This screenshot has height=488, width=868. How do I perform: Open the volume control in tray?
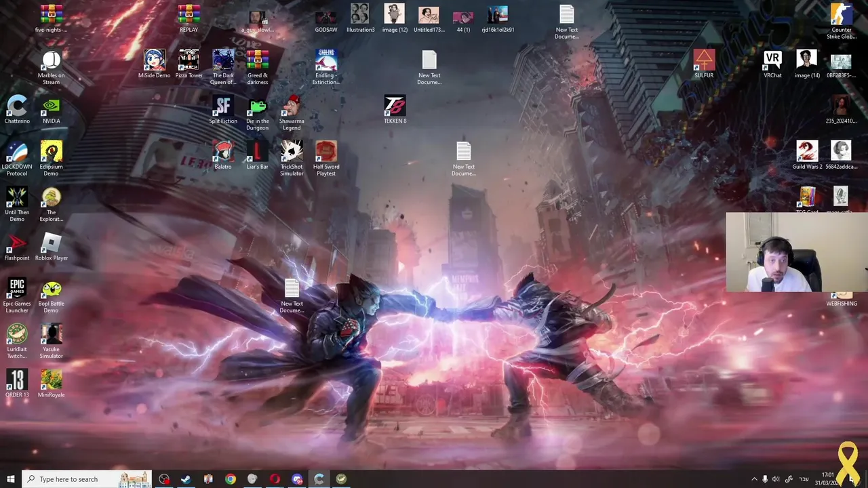click(776, 479)
